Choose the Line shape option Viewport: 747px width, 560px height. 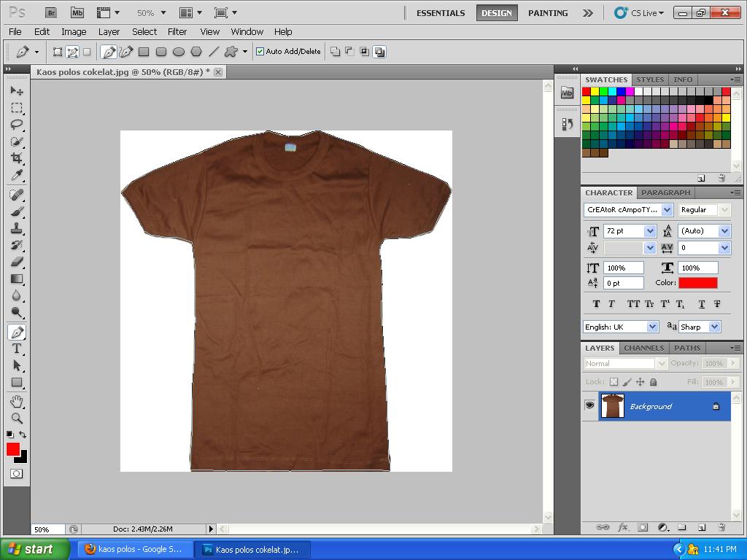coord(214,52)
